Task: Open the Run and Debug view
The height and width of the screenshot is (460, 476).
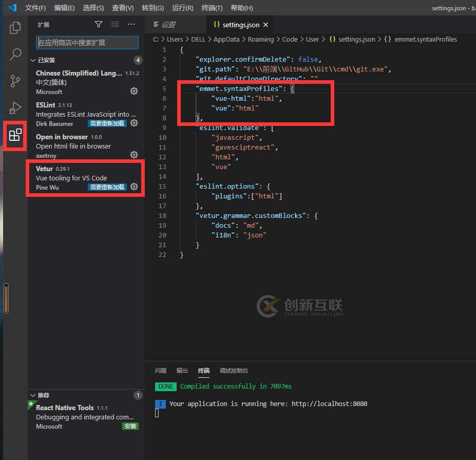Action: point(15,108)
